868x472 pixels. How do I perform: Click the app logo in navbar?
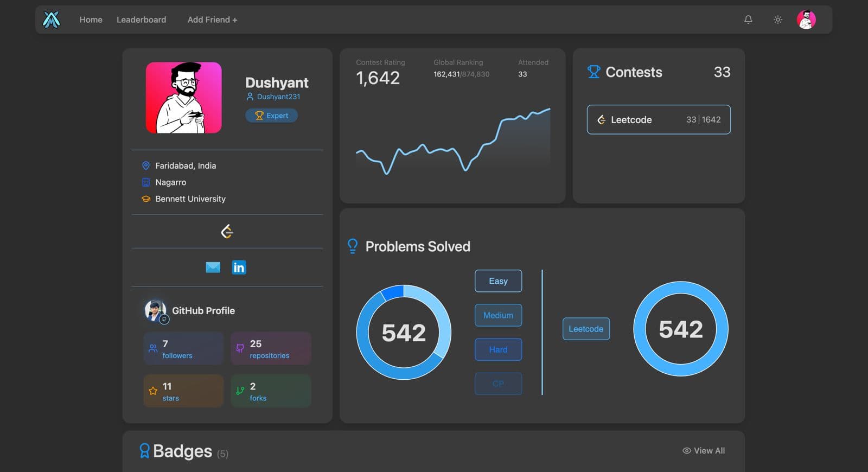[x=52, y=20]
